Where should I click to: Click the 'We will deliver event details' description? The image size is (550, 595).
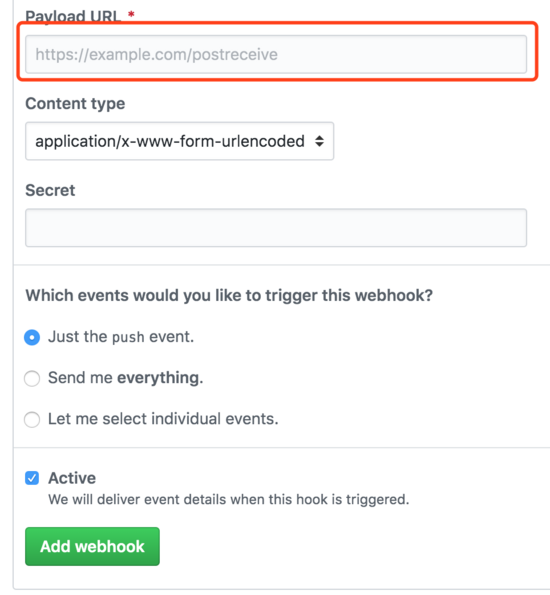point(229,499)
